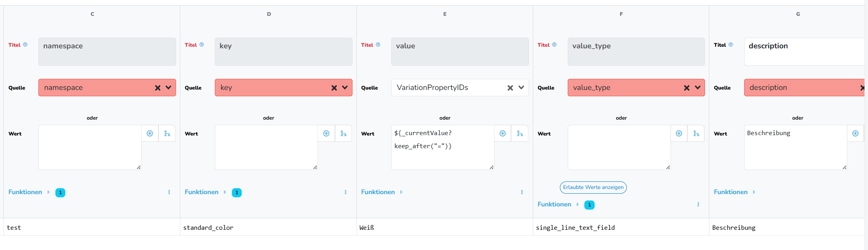Open three-dot menu in value_type column

pos(698,204)
